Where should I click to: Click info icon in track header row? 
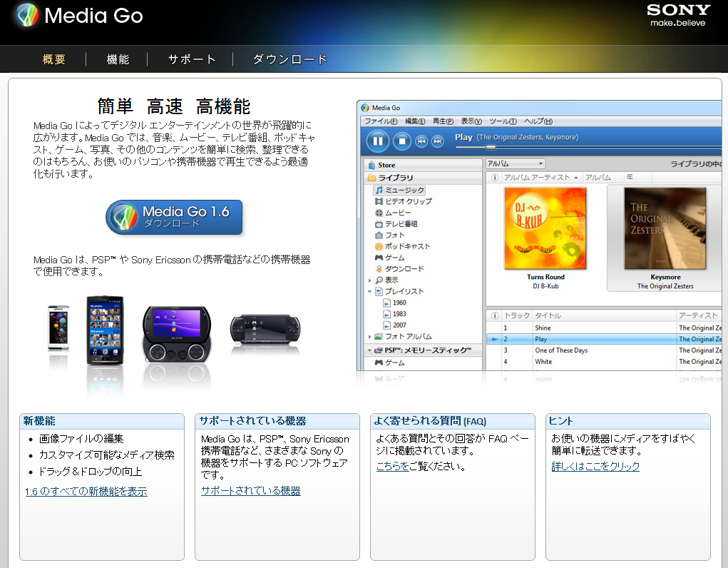click(495, 315)
